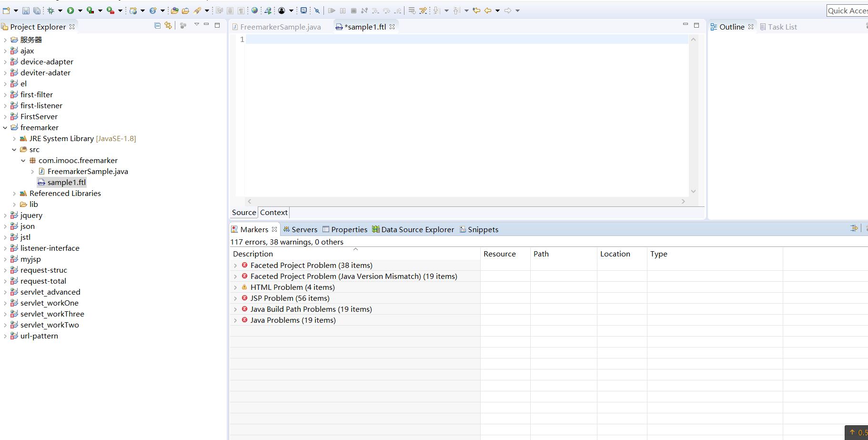The width and height of the screenshot is (868, 440).
Task: Switch to FreemarkerSample.java editor tab
Action: coord(276,27)
